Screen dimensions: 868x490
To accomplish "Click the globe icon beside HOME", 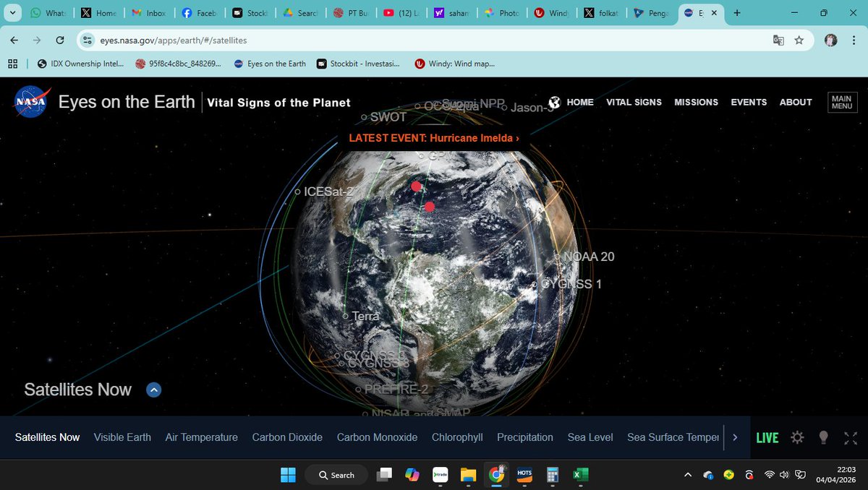I will click(555, 102).
